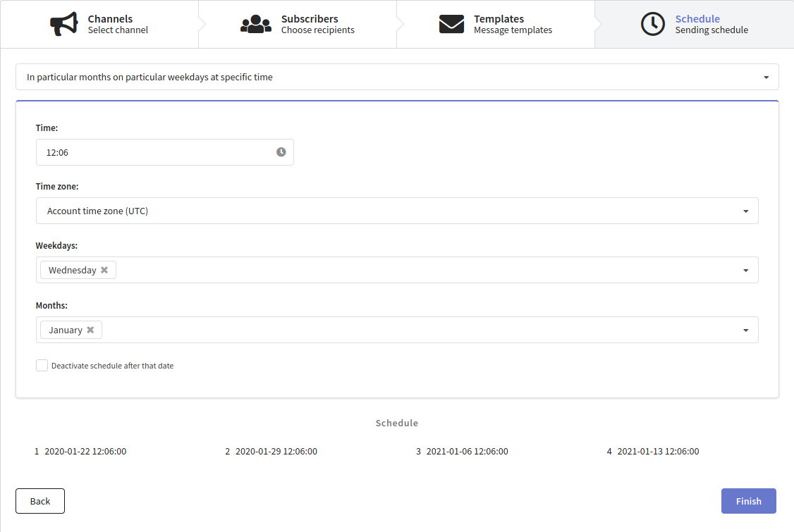Image resolution: width=794 pixels, height=532 pixels.
Task: Expand the schedule type dropdown
Action: click(766, 78)
